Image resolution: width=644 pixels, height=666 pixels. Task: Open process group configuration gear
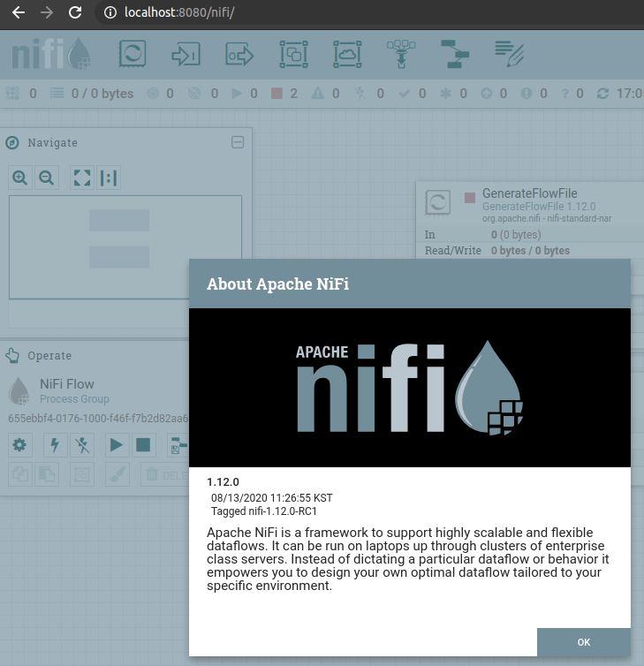pyautogui.click(x=19, y=445)
